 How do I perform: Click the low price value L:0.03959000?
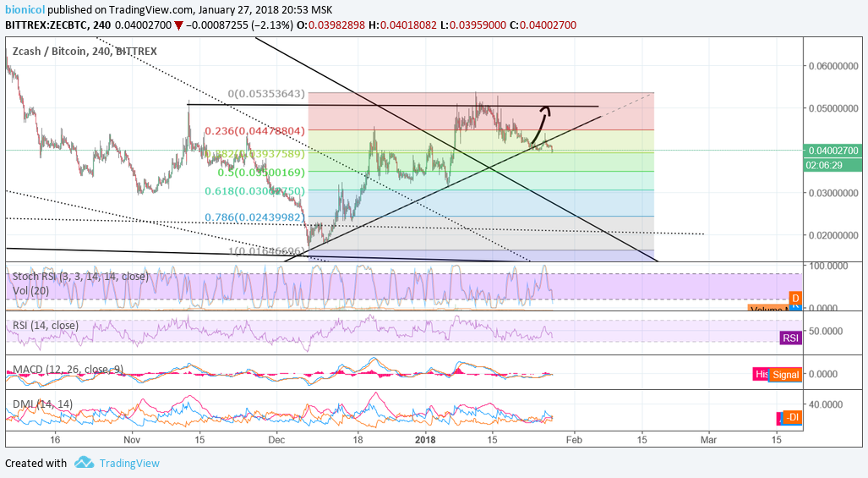point(472,25)
